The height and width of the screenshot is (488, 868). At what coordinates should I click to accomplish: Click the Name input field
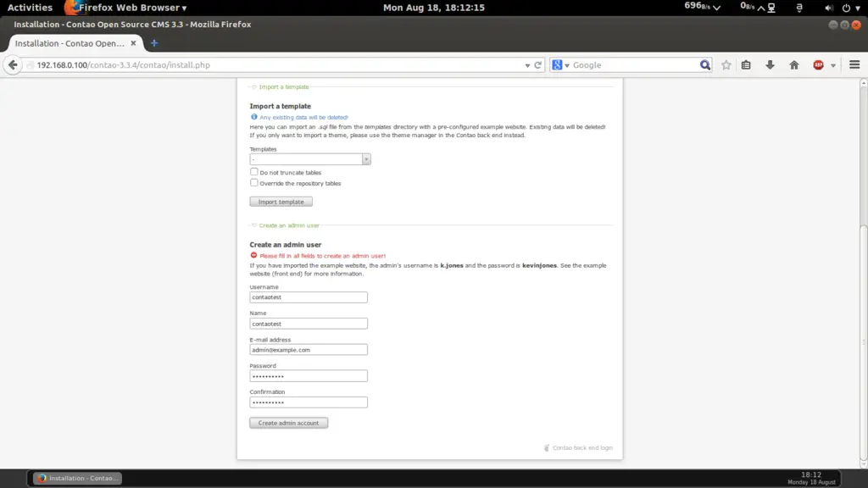point(309,324)
